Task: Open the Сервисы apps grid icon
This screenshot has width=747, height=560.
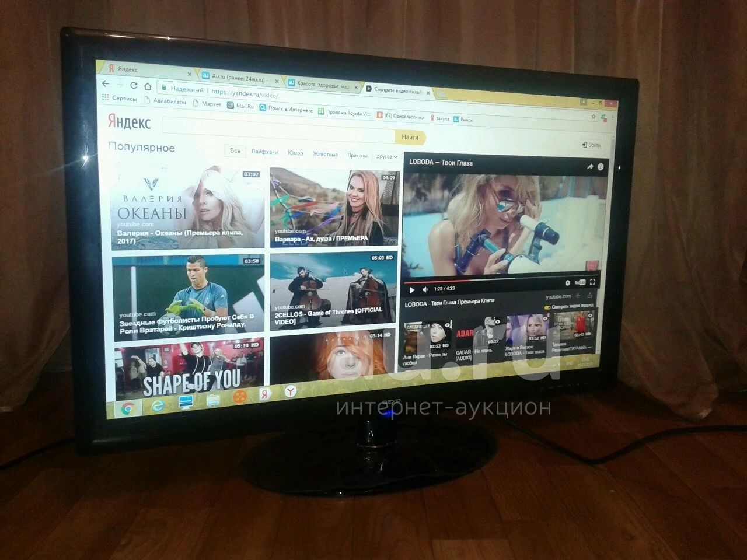Action: pos(106,97)
